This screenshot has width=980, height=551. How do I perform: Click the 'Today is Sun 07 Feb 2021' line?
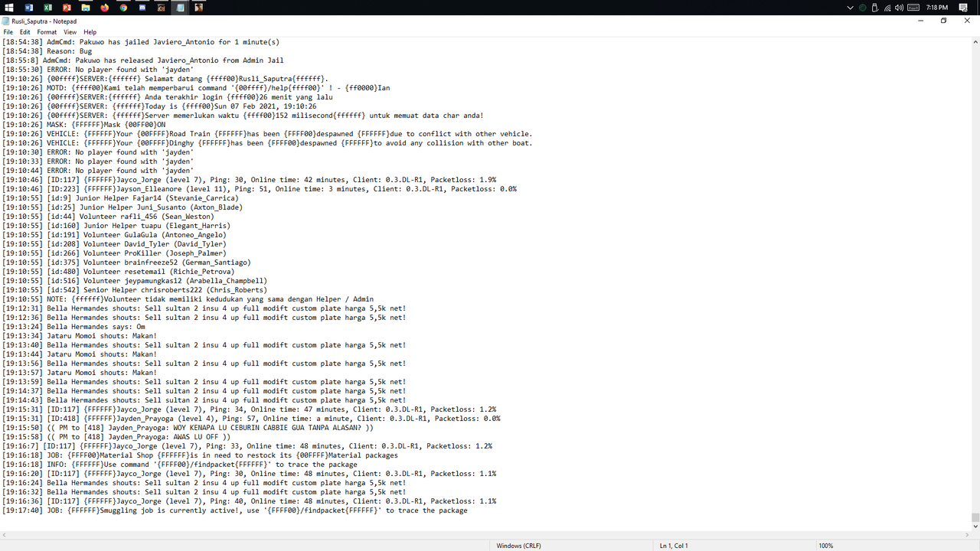159,106
